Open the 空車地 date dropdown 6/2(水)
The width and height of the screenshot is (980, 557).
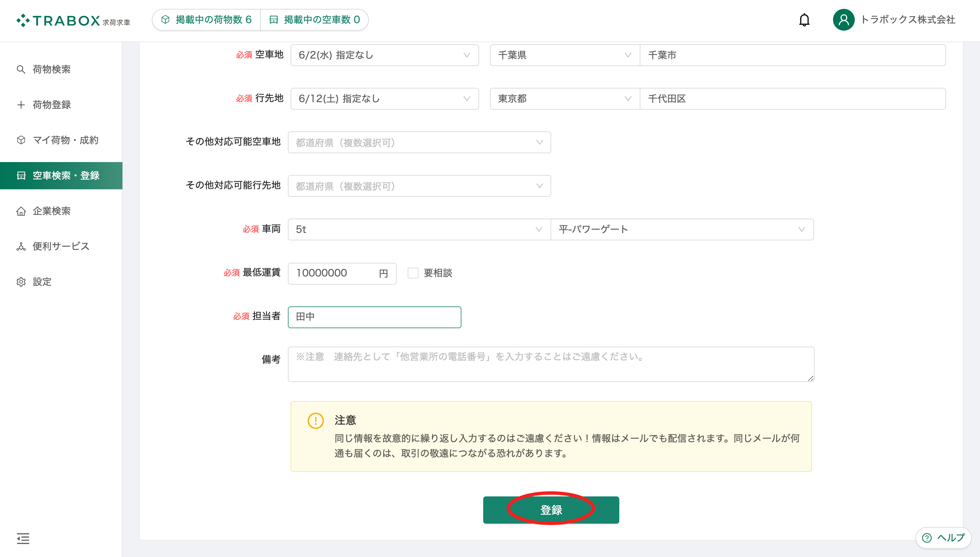pos(385,55)
